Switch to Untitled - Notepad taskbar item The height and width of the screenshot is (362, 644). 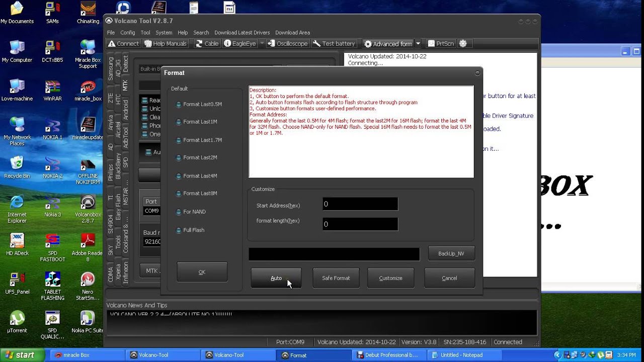(465, 355)
